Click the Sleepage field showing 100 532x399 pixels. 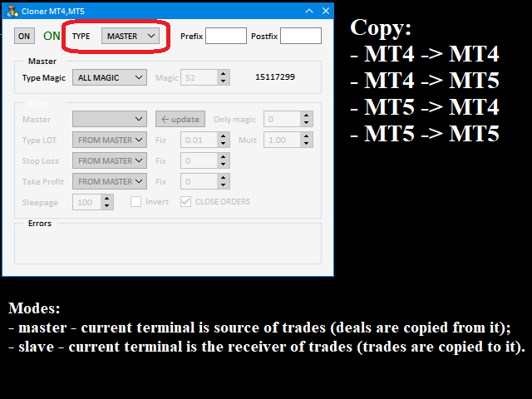(x=86, y=202)
